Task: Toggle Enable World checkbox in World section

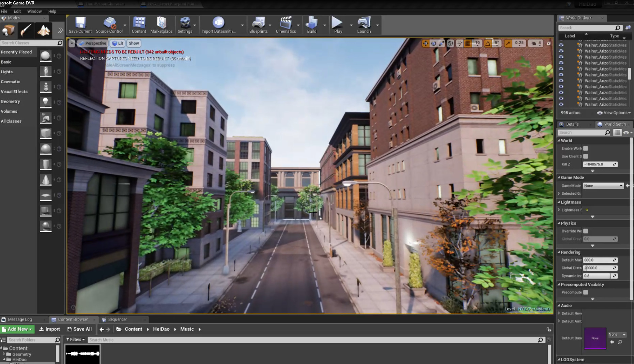Action: (586, 148)
